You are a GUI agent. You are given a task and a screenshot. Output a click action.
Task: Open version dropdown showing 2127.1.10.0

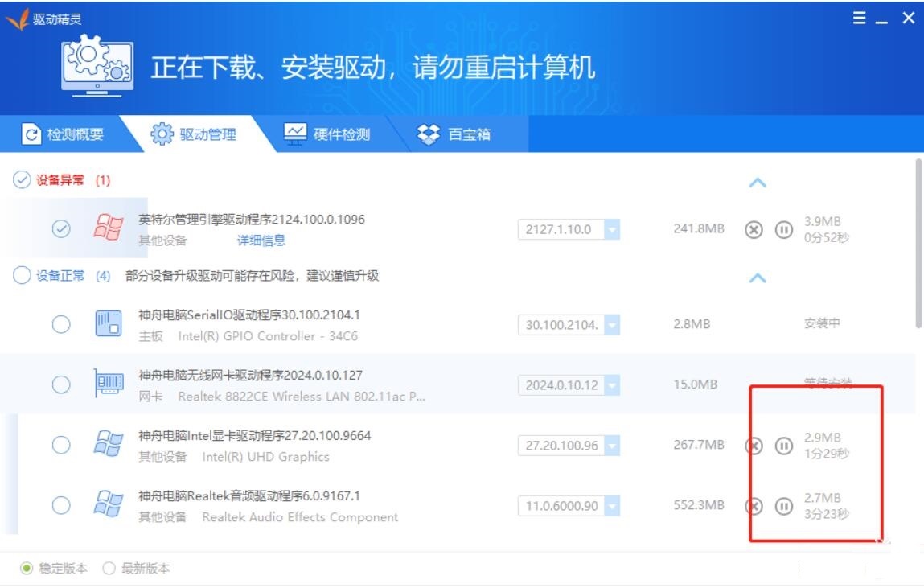(x=612, y=229)
